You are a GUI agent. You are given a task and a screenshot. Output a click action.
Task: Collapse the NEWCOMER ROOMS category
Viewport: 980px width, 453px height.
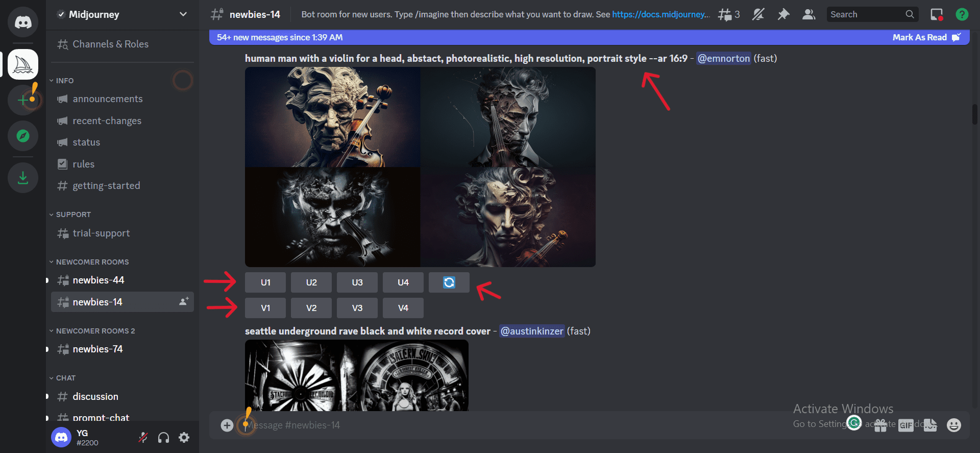(92, 262)
